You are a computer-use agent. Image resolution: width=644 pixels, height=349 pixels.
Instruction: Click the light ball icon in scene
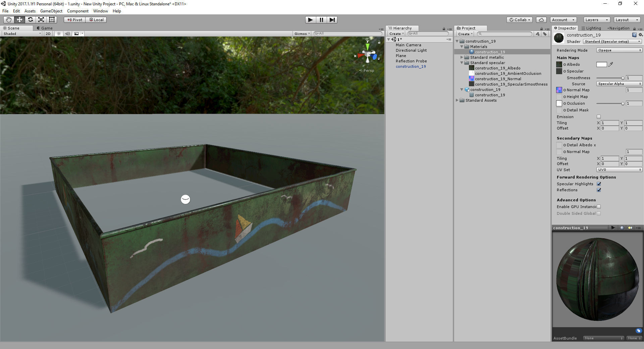(185, 199)
